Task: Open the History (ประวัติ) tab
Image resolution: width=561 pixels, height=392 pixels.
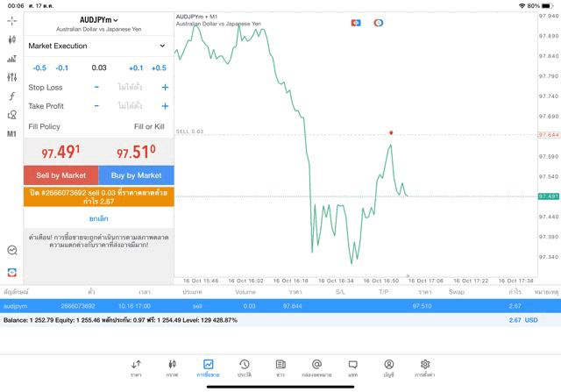Action: pyautogui.click(x=245, y=367)
